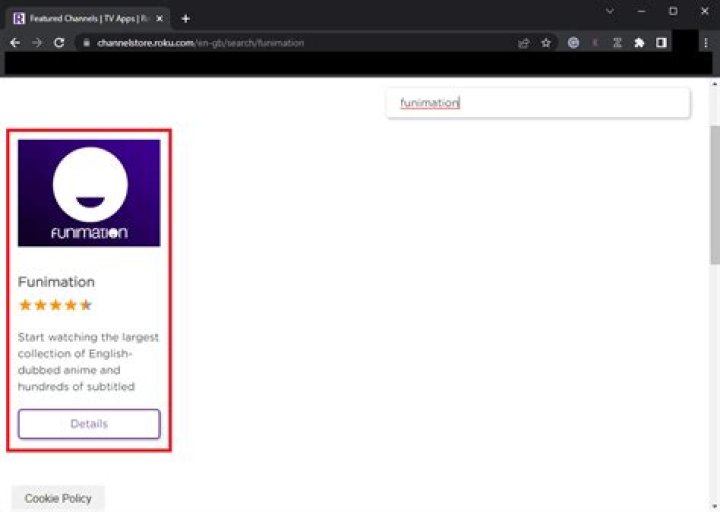Click the address bar URL

pyautogui.click(x=201, y=43)
